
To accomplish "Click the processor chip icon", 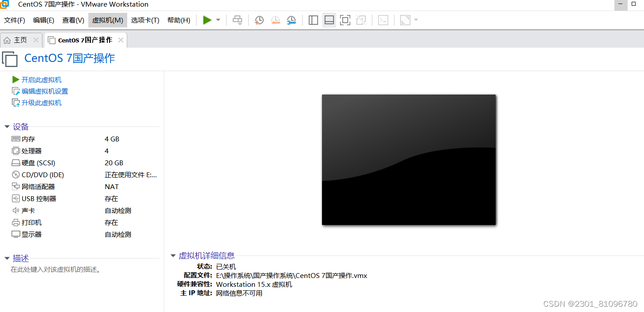I will (16, 151).
